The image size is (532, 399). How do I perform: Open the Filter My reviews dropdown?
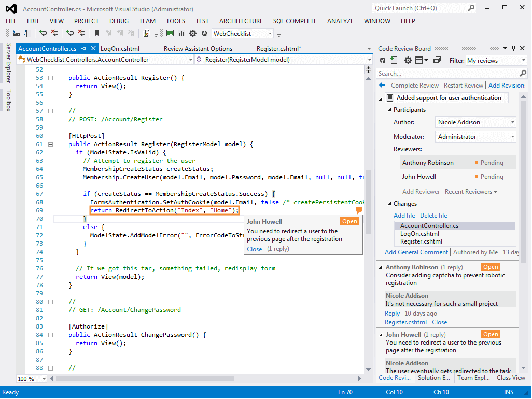tap(496, 61)
